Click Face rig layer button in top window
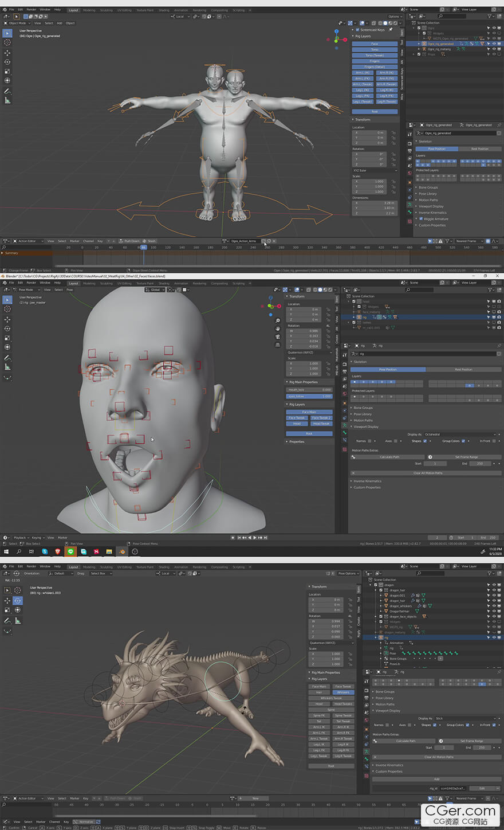504x830 pixels. click(375, 44)
